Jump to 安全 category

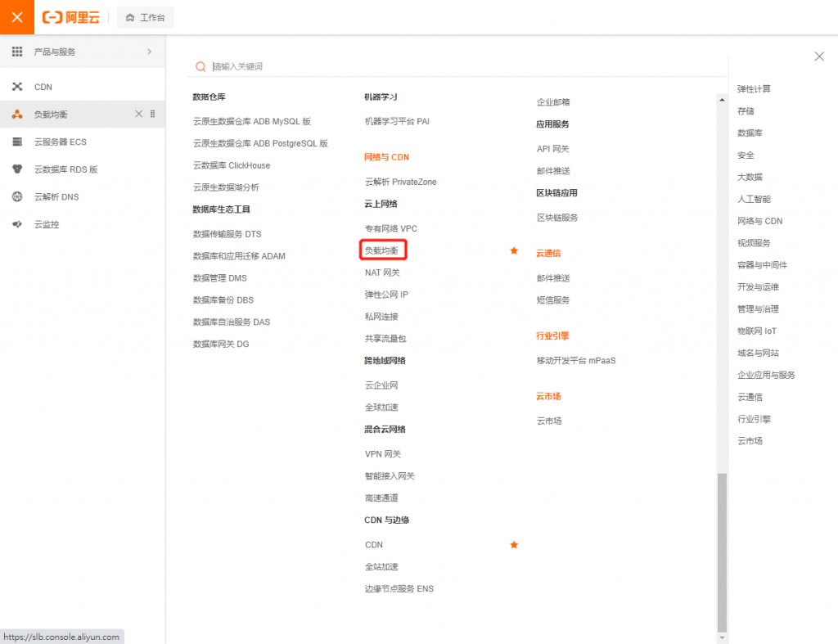(746, 155)
